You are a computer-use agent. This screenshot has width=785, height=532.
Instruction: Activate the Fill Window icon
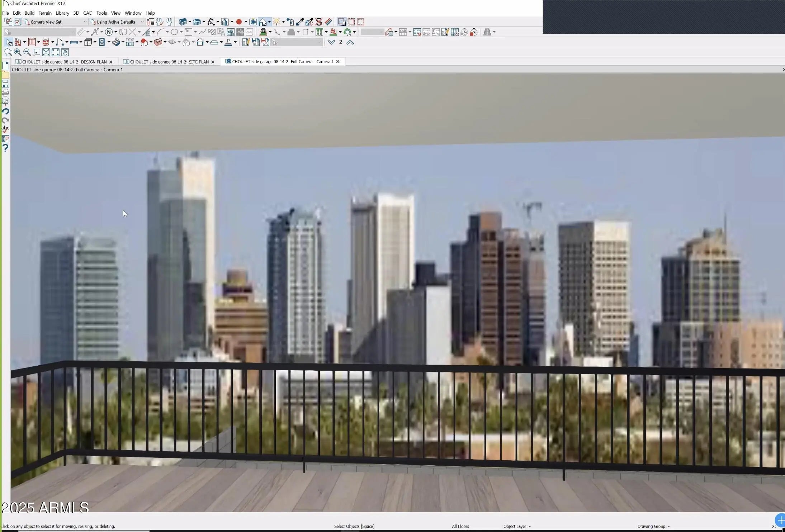tap(46, 52)
